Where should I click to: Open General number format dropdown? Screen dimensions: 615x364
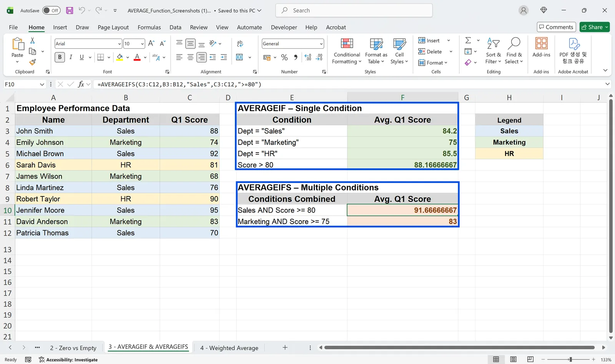pyautogui.click(x=321, y=44)
